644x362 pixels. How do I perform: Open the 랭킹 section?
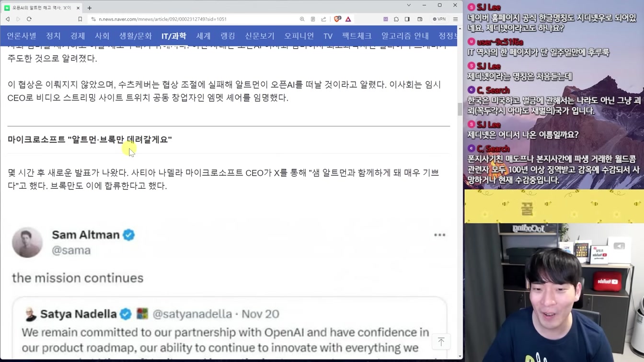(228, 36)
